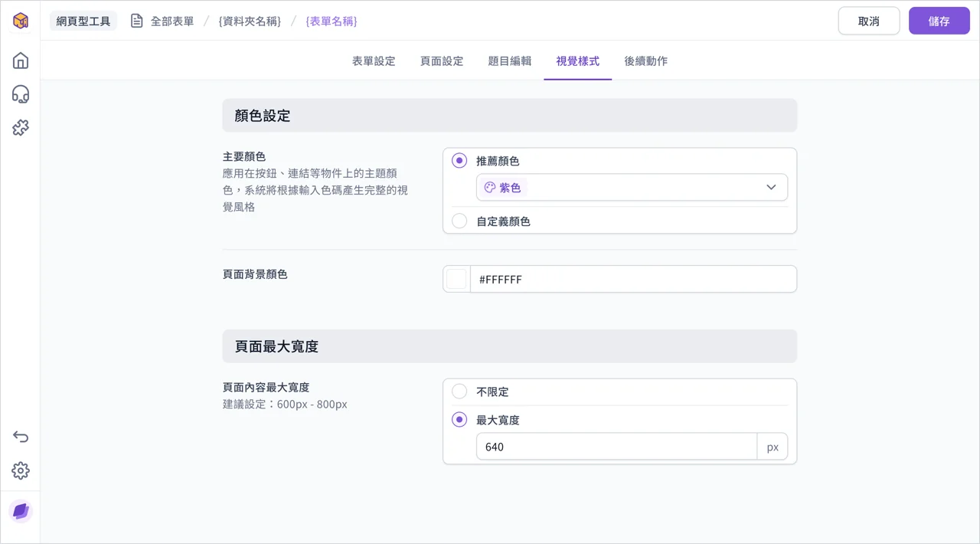The height and width of the screenshot is (544, 980).
Task: Click the white page background color swatch
Action: tap(456, 279)
